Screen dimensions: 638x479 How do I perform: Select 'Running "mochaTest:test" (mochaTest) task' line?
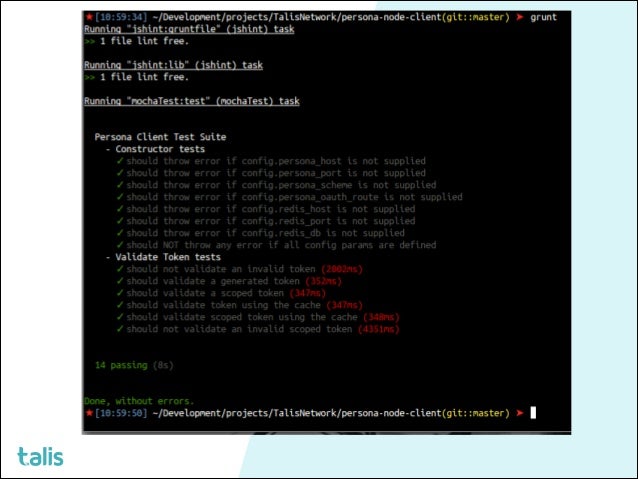192,101
